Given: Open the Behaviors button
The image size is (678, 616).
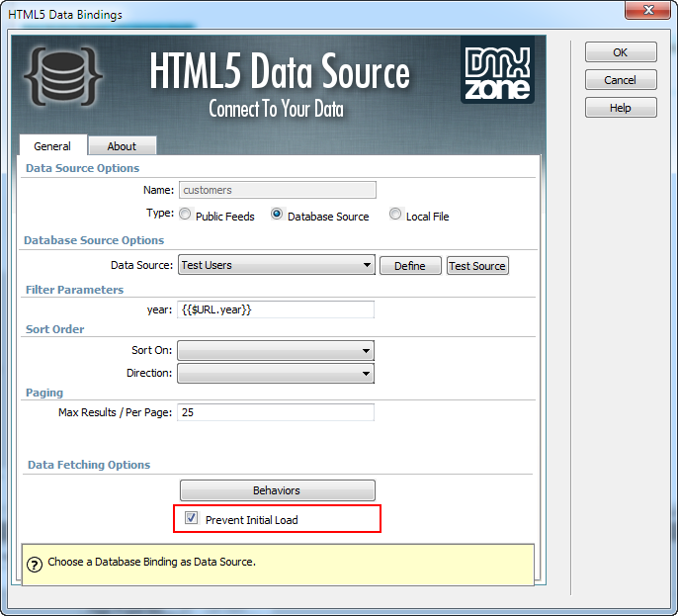Looking at the screenshot, I should [x=277, y=490].
